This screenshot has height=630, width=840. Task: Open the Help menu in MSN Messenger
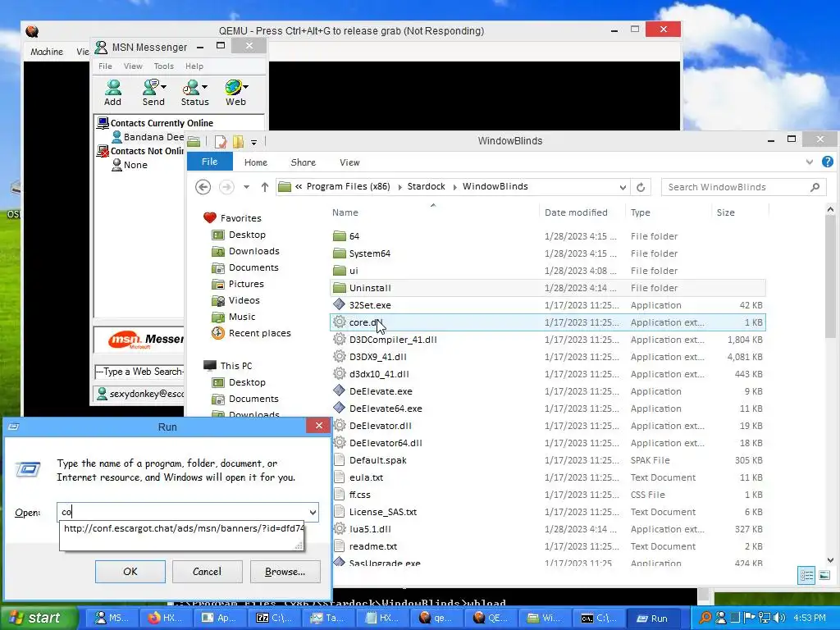click(194, 66)
